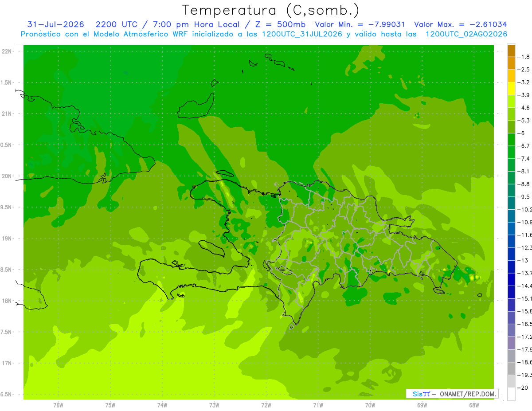Image resolution: width=532 pixels, height=411 pixels.
Task: Click the white swatch below -20 in the legend
Action: tap(511, 394)
